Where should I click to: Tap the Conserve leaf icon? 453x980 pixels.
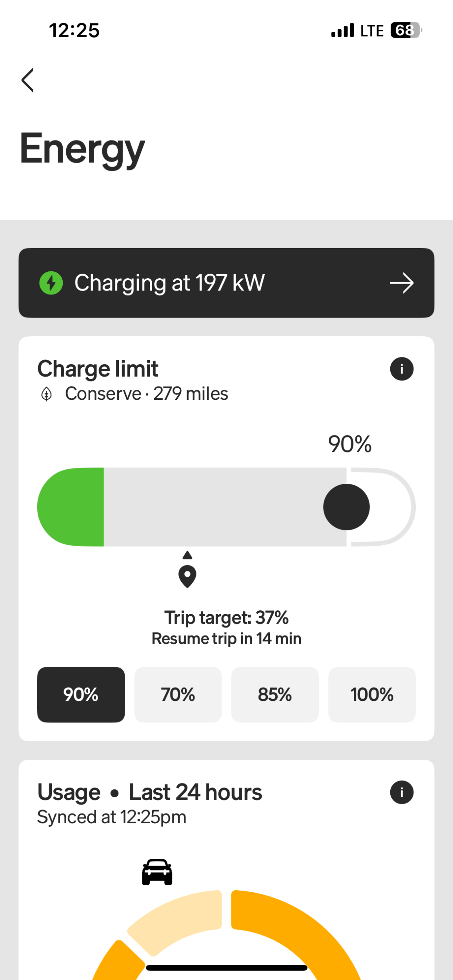(47, 394)
